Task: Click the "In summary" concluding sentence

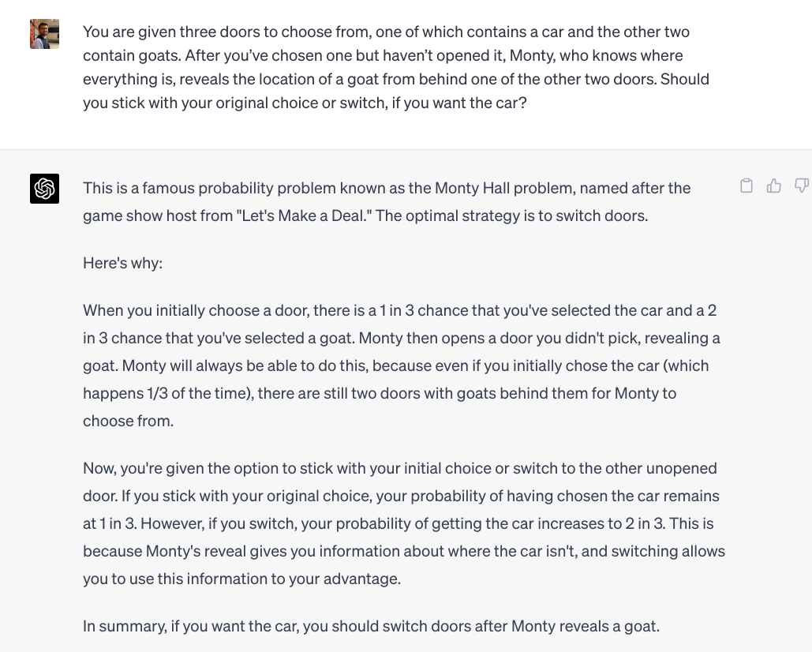Action: pyautogui.click(x=371, y=626)
